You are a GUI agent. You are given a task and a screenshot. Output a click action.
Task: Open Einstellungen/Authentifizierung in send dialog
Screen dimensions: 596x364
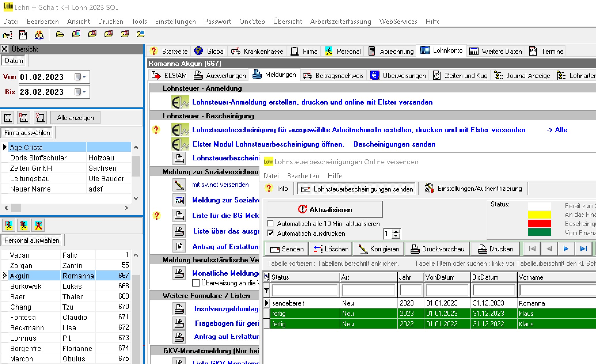click(x=474, y=189)
